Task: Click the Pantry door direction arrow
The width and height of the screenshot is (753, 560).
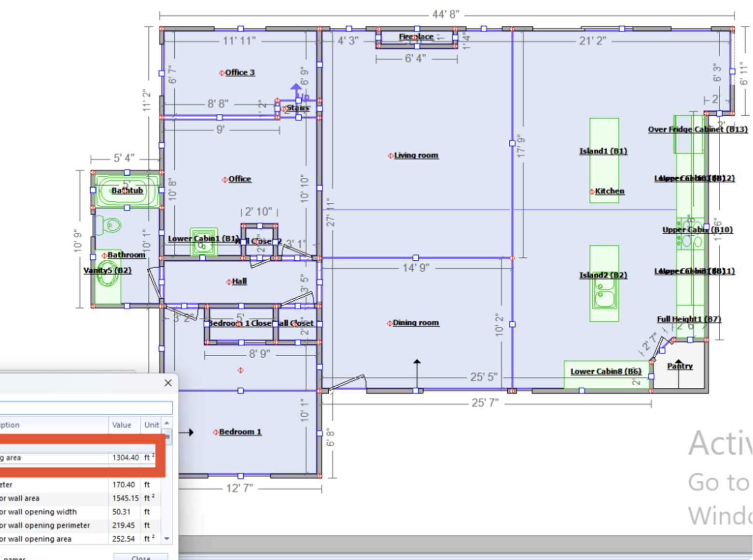Action: 679,373
